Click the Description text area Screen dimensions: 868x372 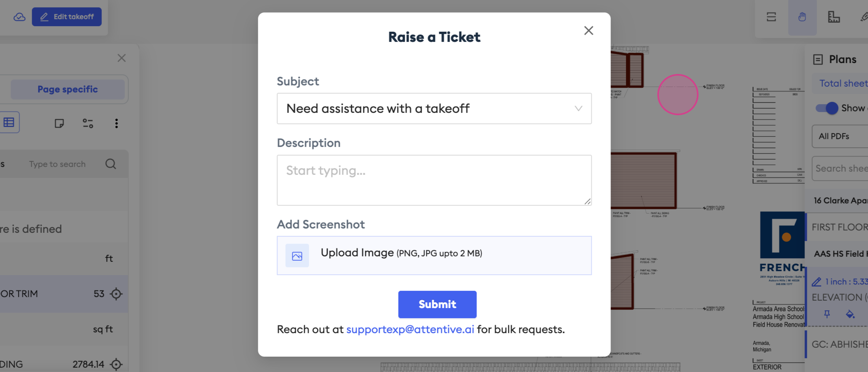tap(434, 180)
